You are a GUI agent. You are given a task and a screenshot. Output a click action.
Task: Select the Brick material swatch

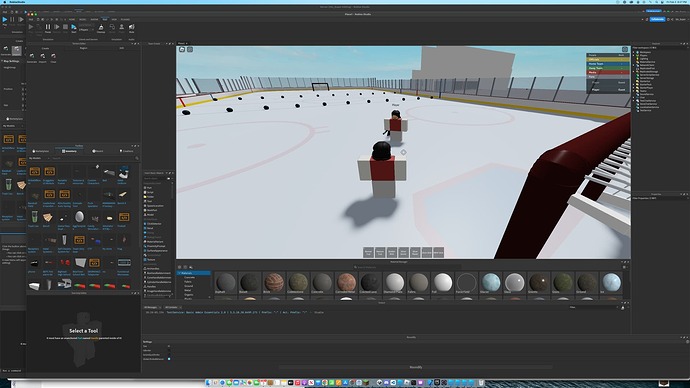pyautogui.click(x=274, y=282)
